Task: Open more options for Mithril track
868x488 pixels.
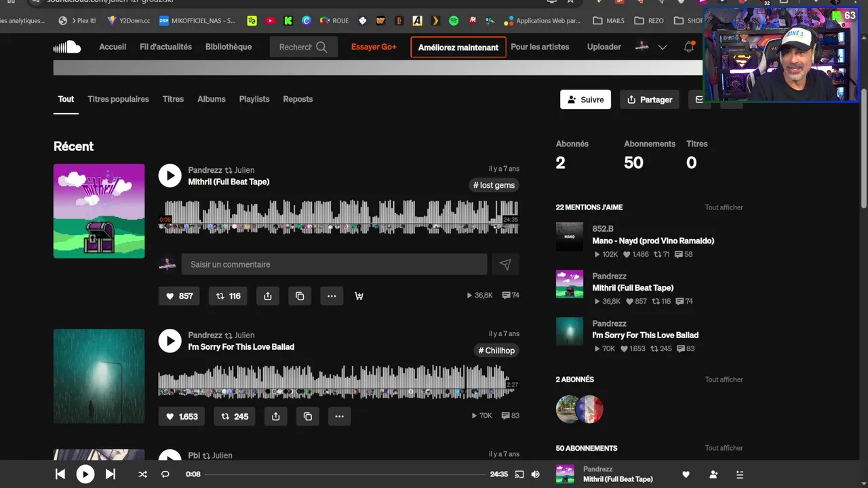Action: (332, 296)
